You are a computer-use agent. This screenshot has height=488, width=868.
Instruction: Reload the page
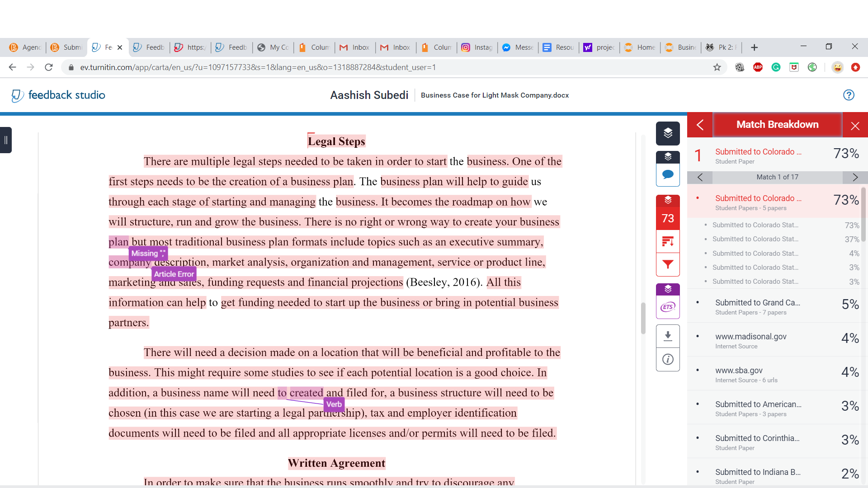click(x=49, y=67)
